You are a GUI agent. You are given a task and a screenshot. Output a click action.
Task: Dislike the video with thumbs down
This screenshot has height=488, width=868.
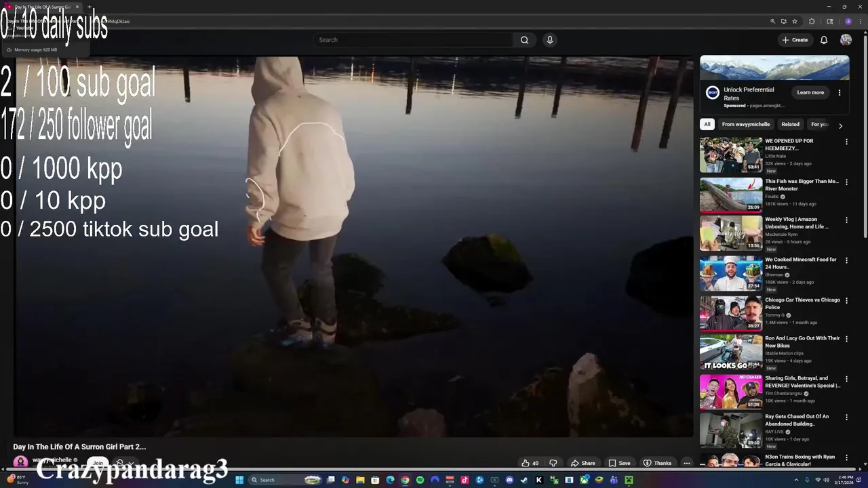(x=553, y=463)
